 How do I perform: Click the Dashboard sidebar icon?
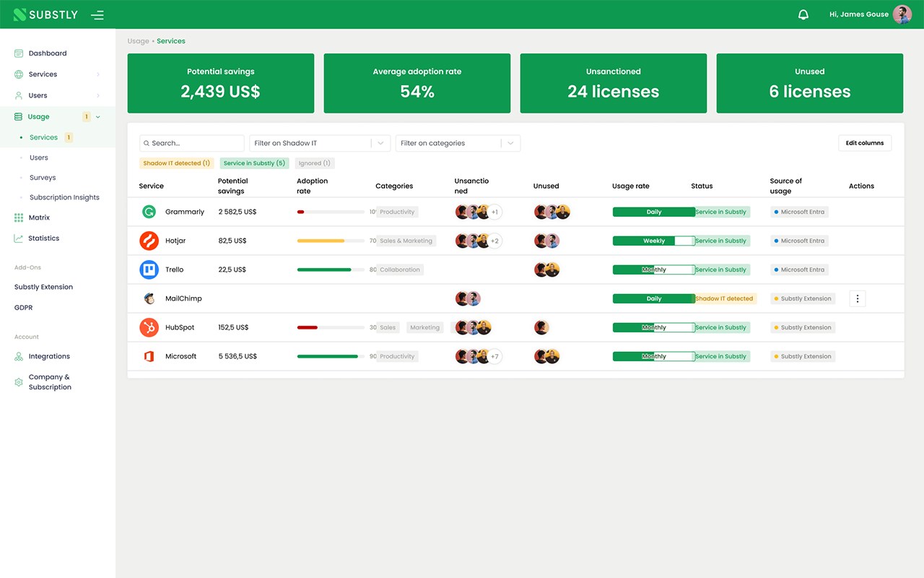coord(19,53)
